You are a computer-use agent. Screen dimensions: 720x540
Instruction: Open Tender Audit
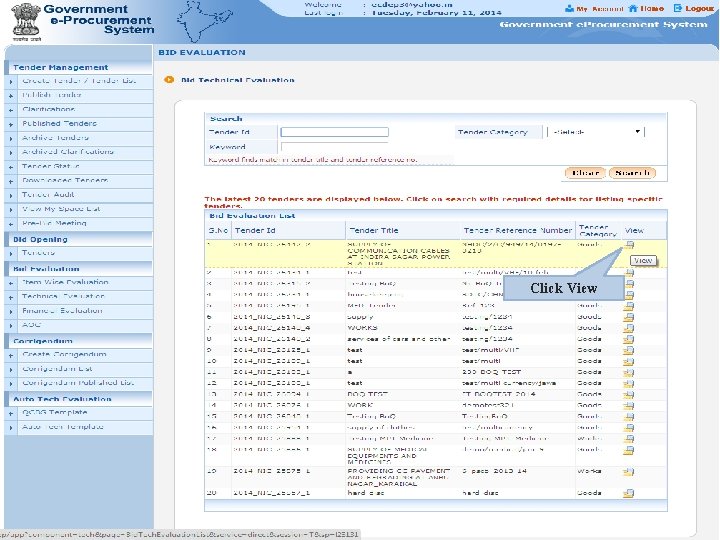click(48, 195)
